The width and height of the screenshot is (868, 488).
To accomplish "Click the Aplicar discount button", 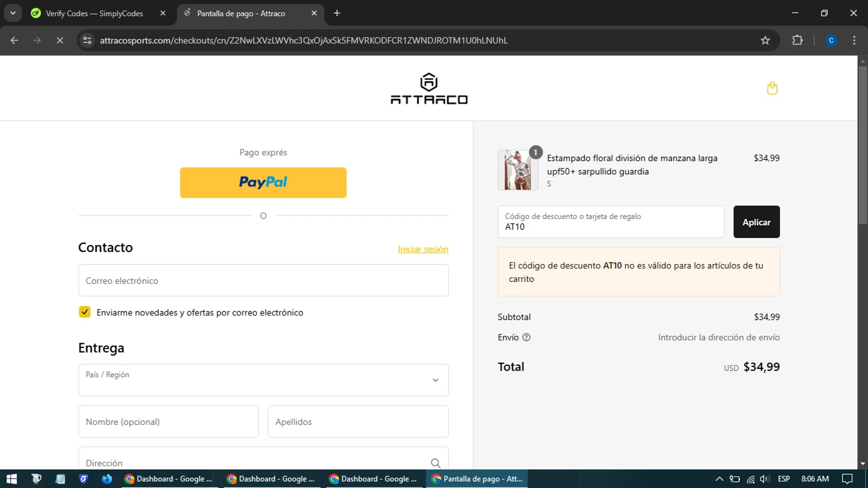I will pyautogui.click(x=756, y=222).
